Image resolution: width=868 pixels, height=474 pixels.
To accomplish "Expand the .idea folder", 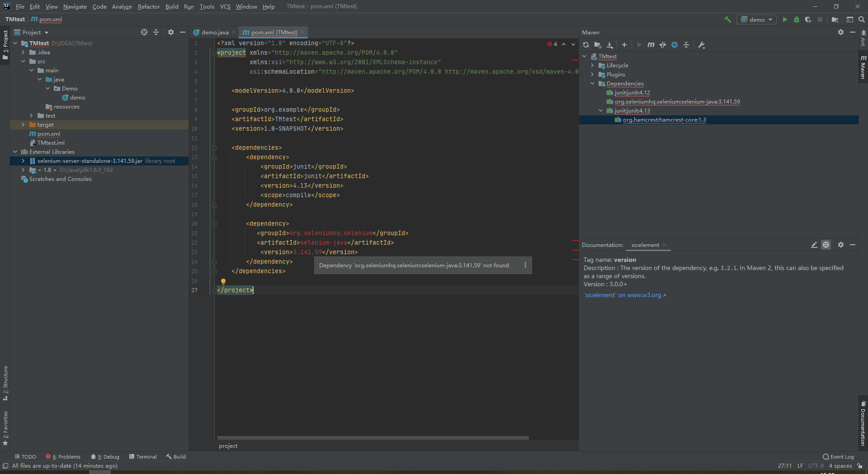I will [x=24, y=52].
